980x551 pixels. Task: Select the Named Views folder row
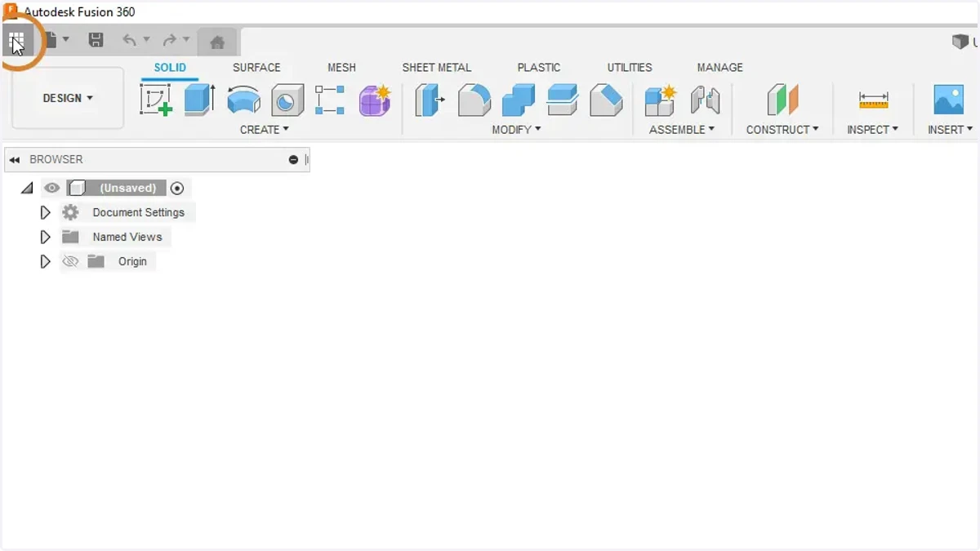[115, 237]
